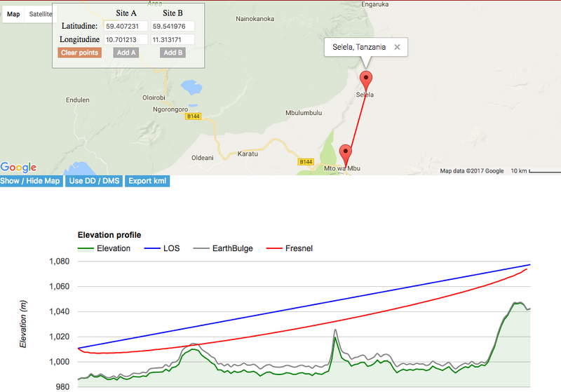561x392 pixels.
Task: Click the Endulen place label
Action: [x=78, y=100]
